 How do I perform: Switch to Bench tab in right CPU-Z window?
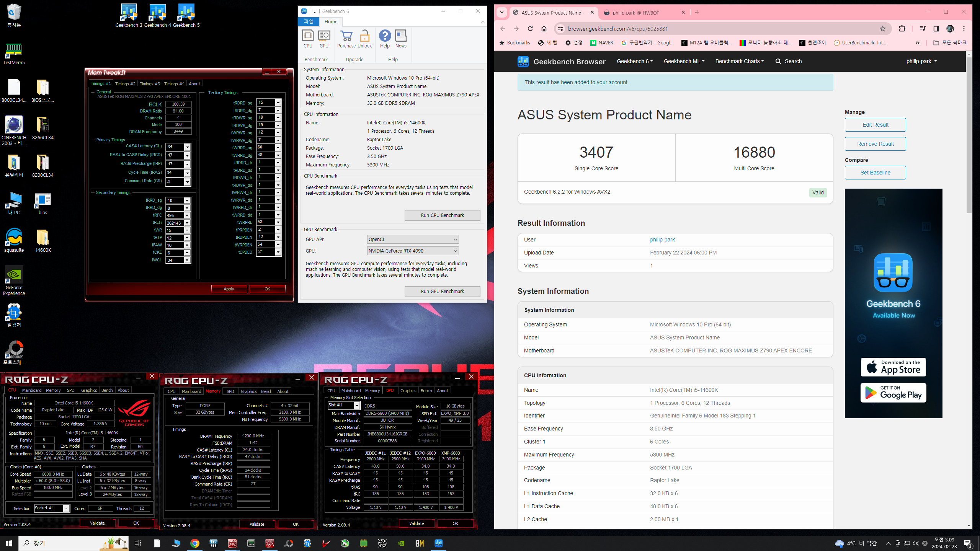pos(426,391)
